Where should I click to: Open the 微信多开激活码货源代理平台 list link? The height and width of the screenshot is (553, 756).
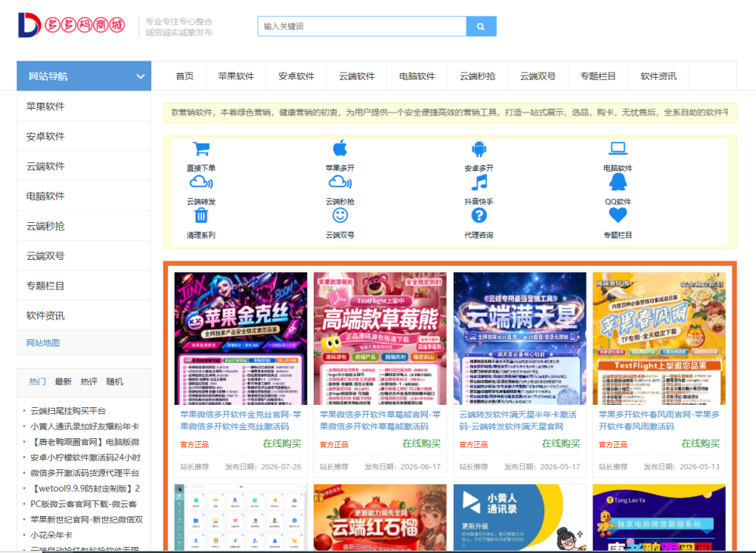pyautogui.click(x=85, y=473)
